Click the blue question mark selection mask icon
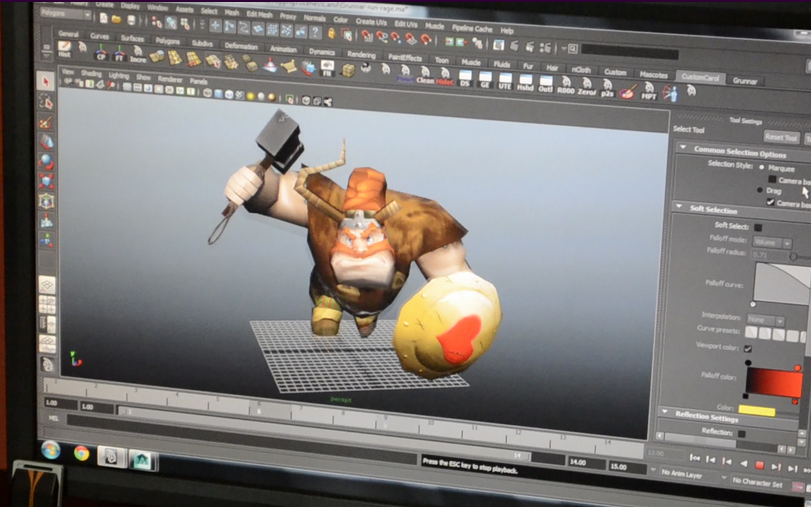The width and height of the screenshot is (812, 507). point(314,32)
